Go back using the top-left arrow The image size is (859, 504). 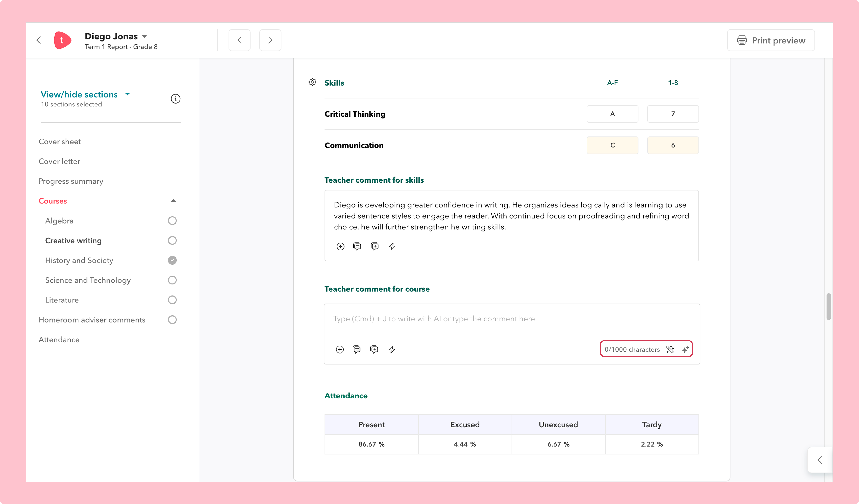tap(39, 40)
